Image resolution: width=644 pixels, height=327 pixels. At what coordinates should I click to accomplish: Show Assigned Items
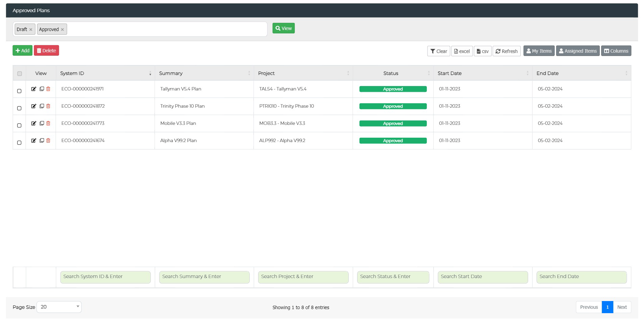pyautogui.click(x=578, y=51)
